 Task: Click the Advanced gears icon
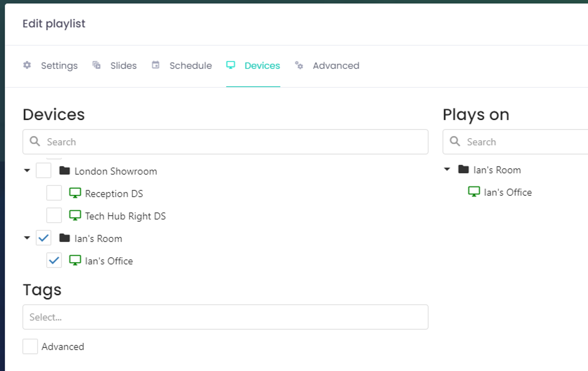click(x=299, y=65)
